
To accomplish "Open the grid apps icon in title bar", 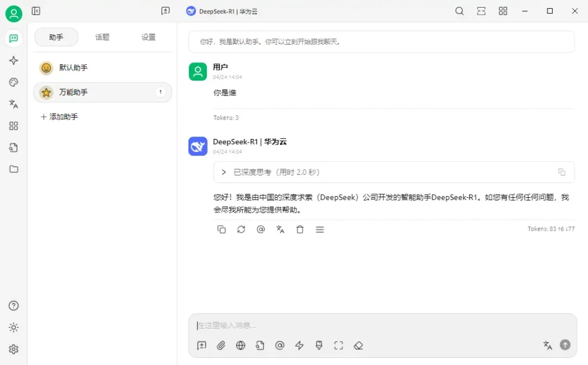I will click(x=503, y=11).
